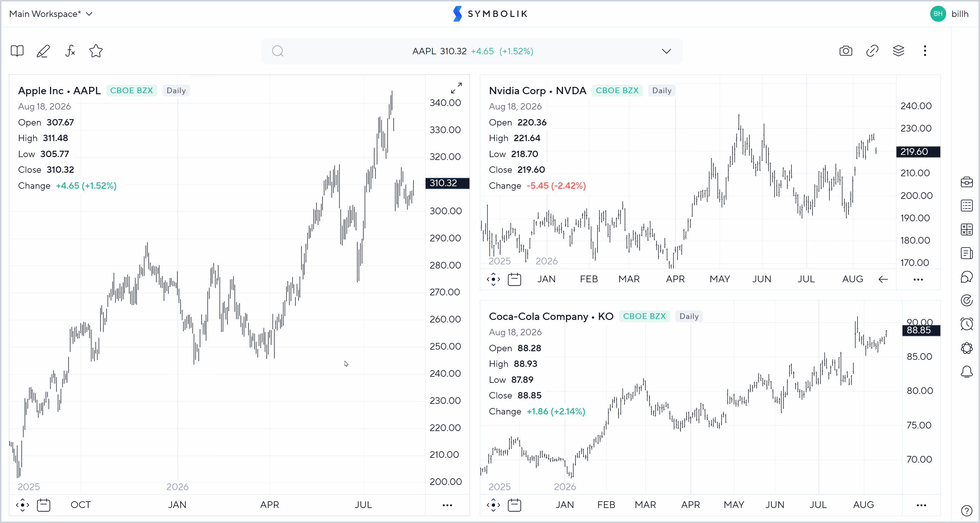Image resolution: width=980 pixels, height=523 pixels.
Task: Click the share link icon
Action: point(872,51)
